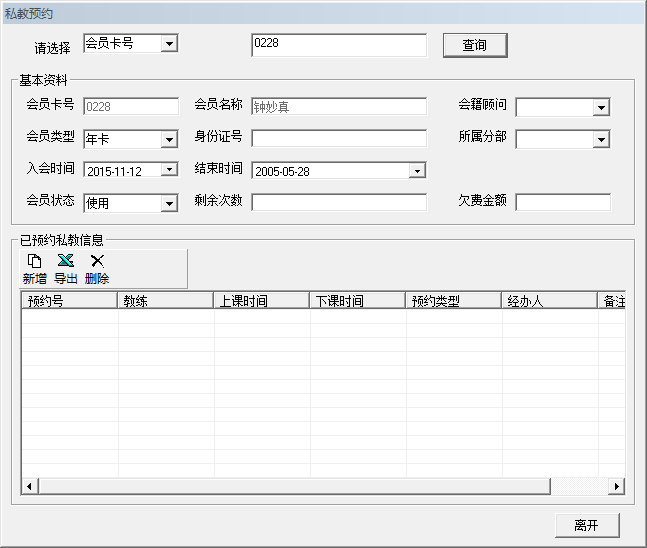The width and height of the screenshot is (647, 548).
Task: Select the 欠费金额 input box
Action: 562,202
